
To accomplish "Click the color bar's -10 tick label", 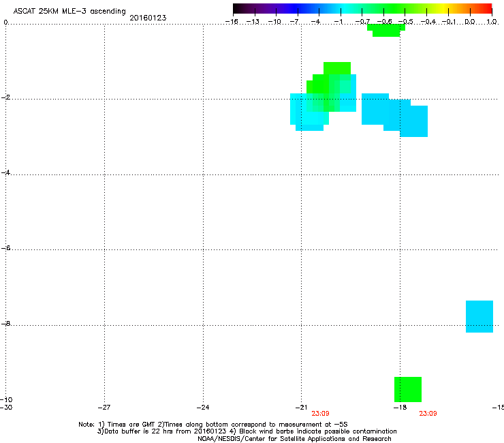I will [274, 22].
